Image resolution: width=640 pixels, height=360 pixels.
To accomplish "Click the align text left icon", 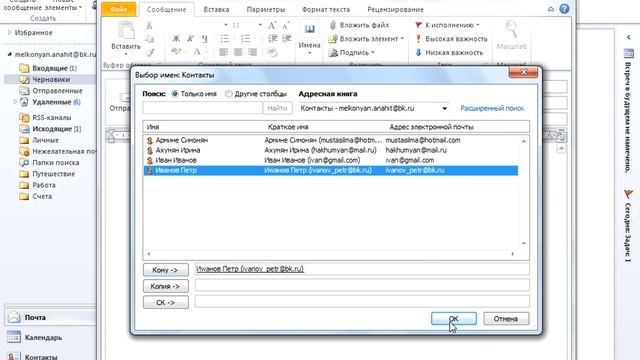I will [223, 52].
